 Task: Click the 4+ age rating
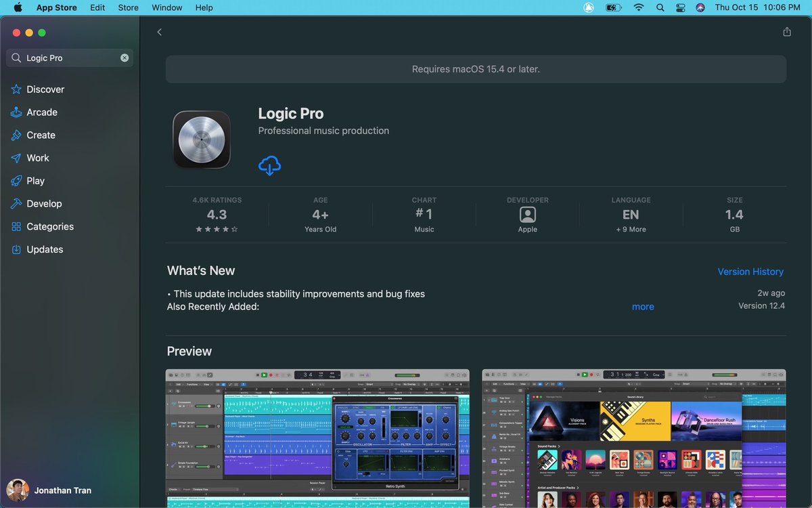click(x=321, y=215)
